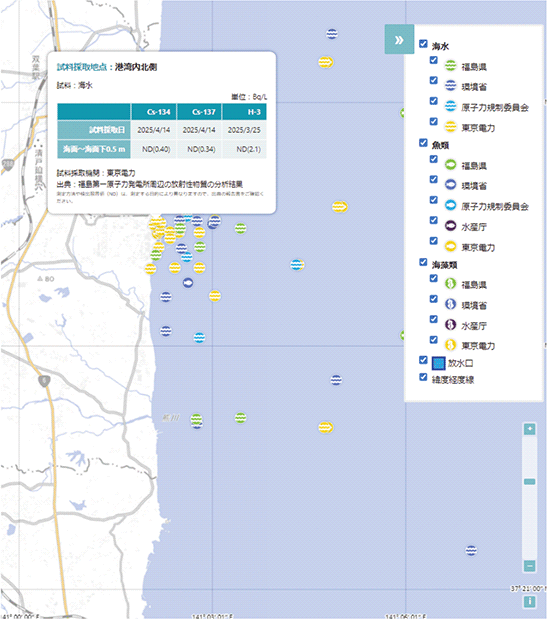Image resolution: width=547 pixels, height=620 pixels.
Task: Click the yellow marker right of the popup
Action: [x=339, y=206]
